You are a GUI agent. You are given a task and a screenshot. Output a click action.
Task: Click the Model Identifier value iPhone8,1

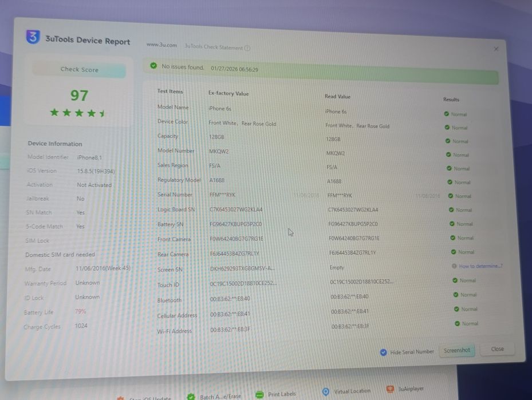click(89, 157)
